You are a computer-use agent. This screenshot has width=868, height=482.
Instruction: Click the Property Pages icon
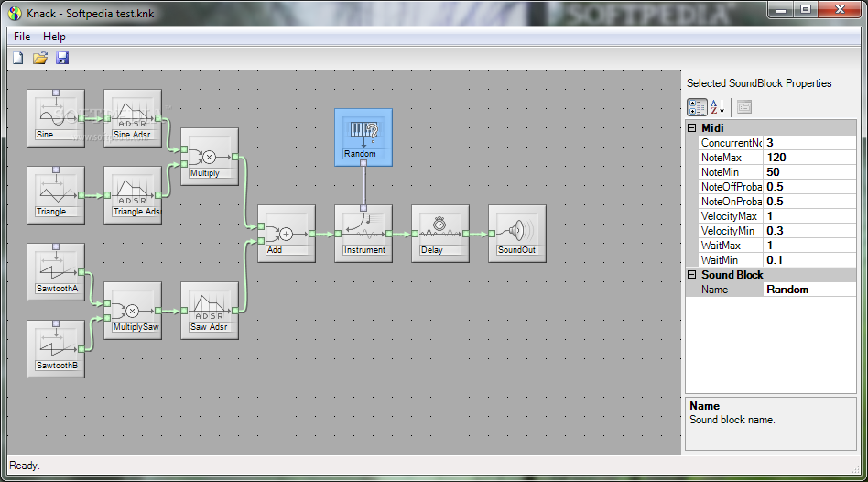coord(744,107)
